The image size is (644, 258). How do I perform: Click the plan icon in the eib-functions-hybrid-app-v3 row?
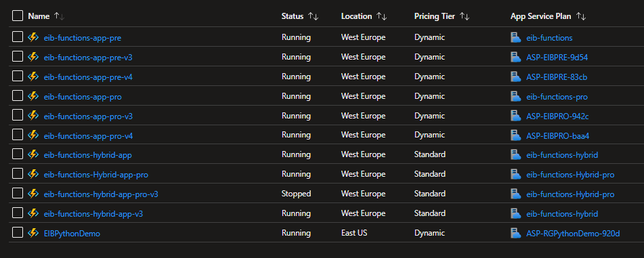[516, 213]
